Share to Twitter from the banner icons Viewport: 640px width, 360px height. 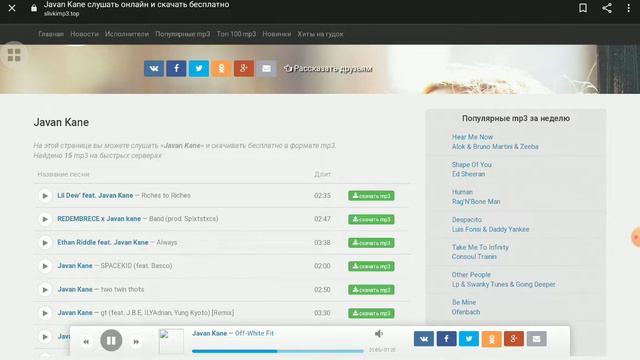click(199, 69)
